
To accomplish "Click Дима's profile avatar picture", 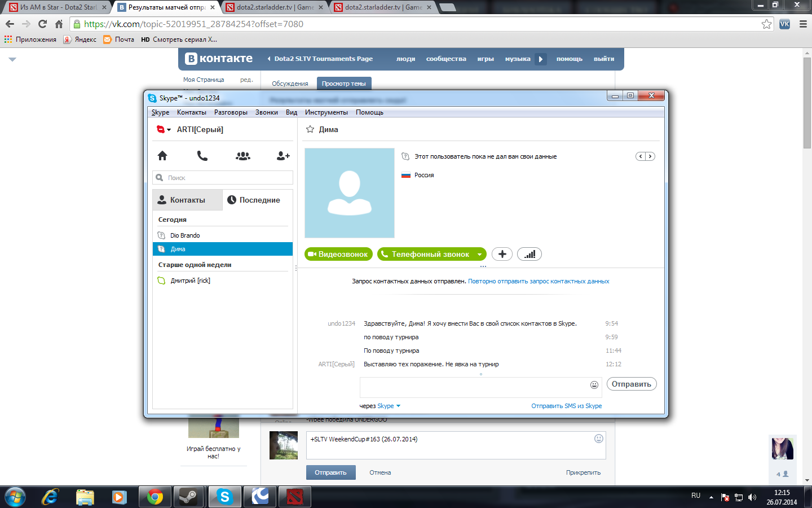I will 350,193.
